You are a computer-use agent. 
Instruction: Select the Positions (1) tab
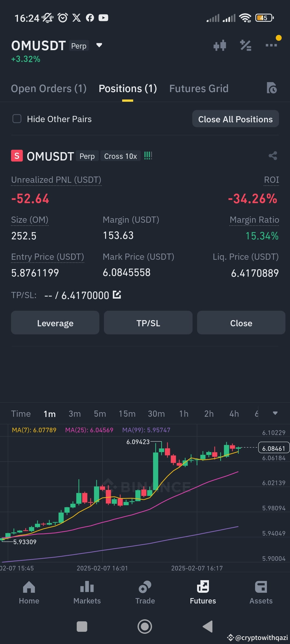(x=128, y=89)
